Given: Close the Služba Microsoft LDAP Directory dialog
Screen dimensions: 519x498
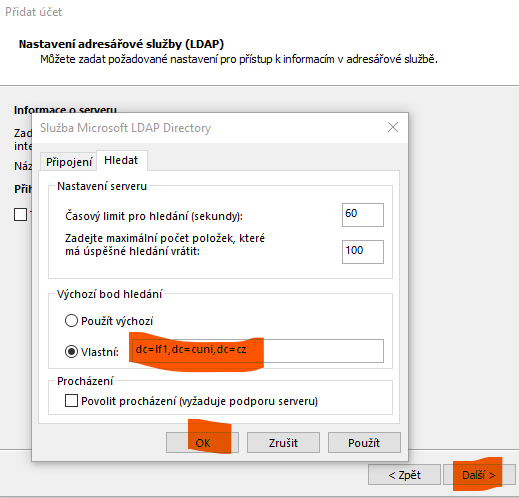Looking at the screenshot, I should pos(393,127).
